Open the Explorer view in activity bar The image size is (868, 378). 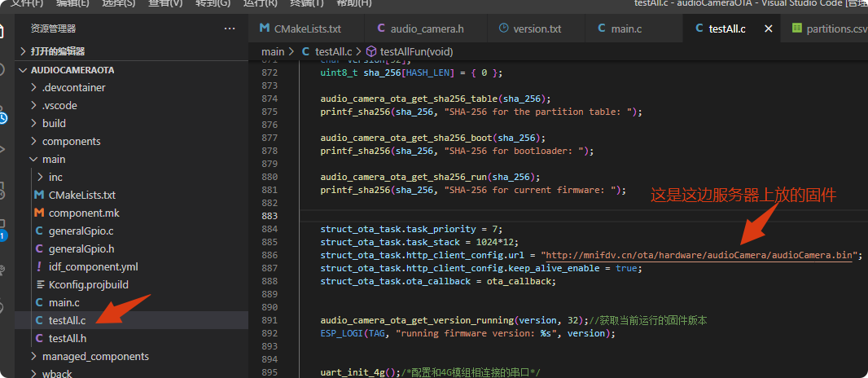coord(4,33)
